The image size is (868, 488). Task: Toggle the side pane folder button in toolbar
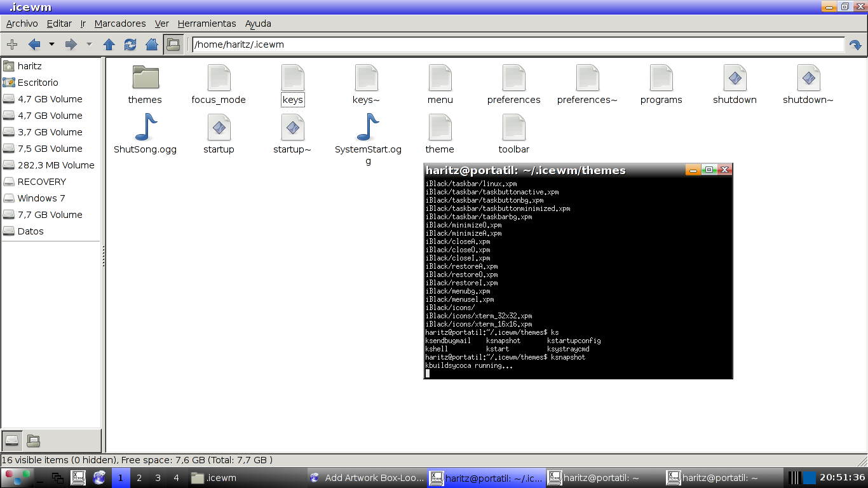click(173, 44)
